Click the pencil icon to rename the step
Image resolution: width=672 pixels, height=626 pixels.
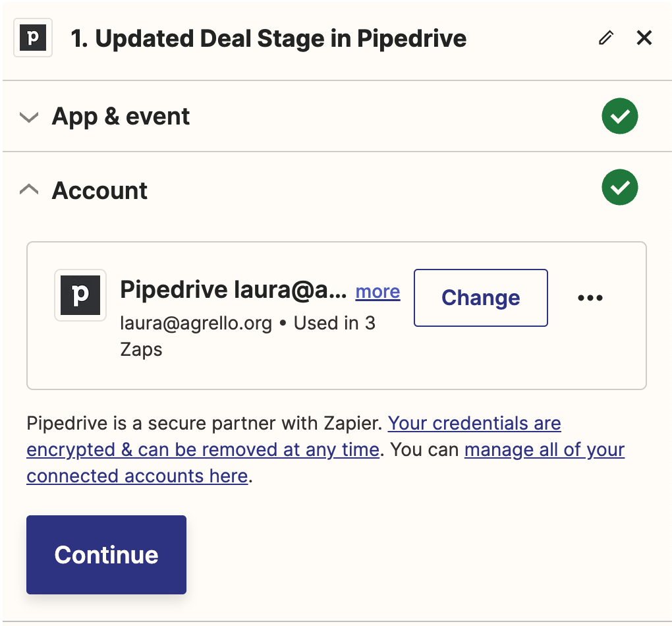coord(605,38)
